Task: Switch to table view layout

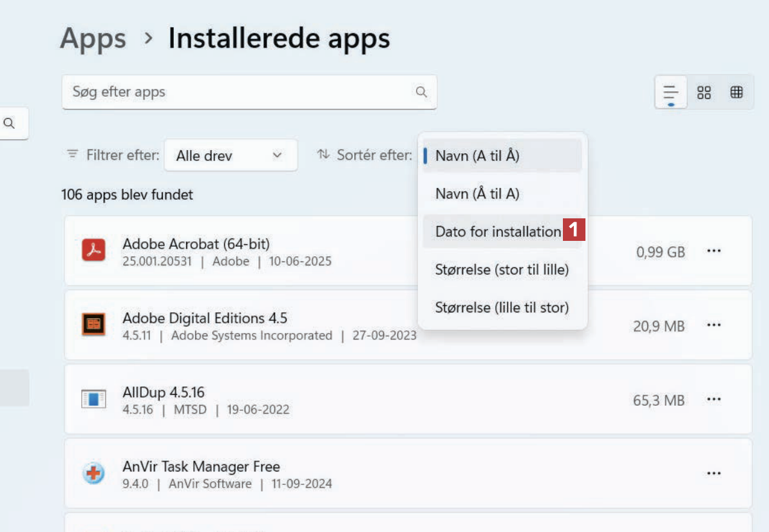Action: pyautogui.click(x=737, y=93)
